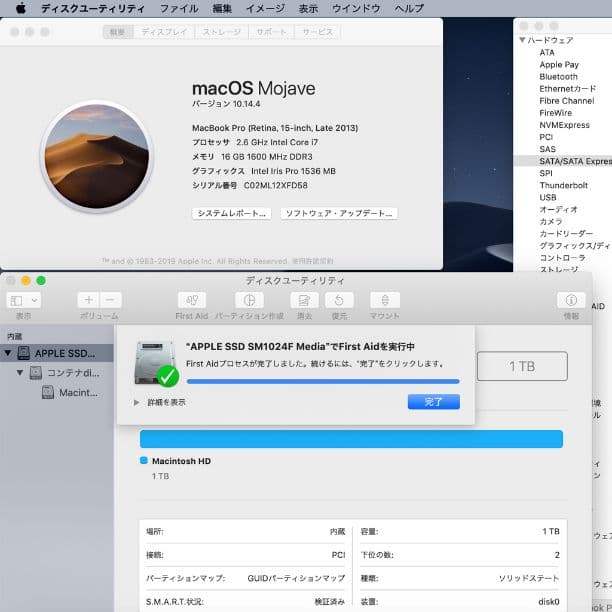Viewport: 612px width, 612px height.
Task: Select the コンテナdi... container item
Action: click(x=64, y=373)
